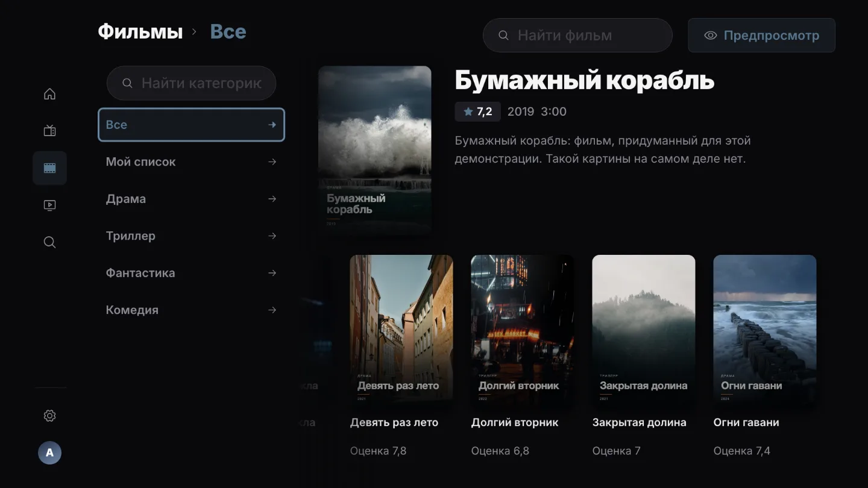Viewport: 868px width, 488px height.
Task: Click the large Бумажный корабль heading
Action: pos(585,81)
